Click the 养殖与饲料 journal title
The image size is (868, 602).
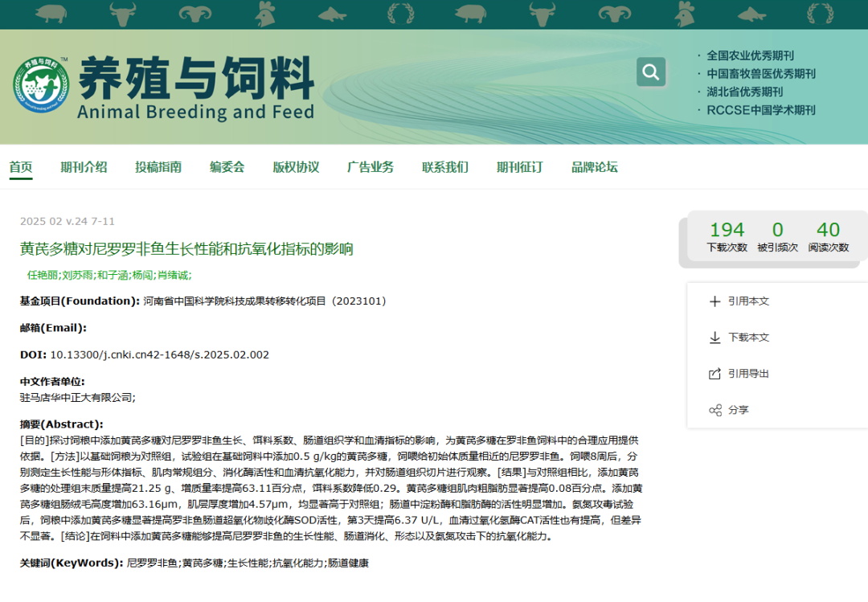click(x=196, y=77)
